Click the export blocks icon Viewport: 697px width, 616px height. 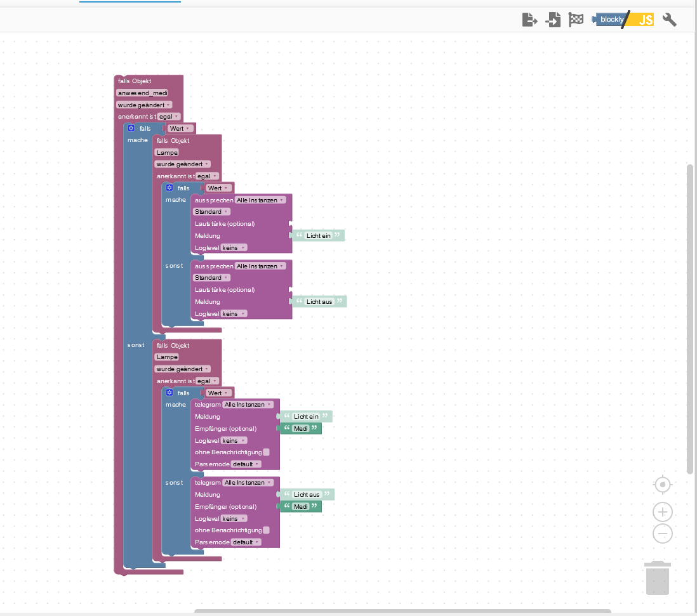click(529, 20)
